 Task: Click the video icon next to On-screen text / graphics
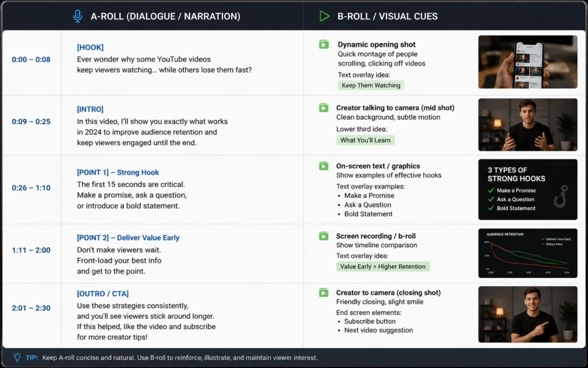[x=324, y=166]
